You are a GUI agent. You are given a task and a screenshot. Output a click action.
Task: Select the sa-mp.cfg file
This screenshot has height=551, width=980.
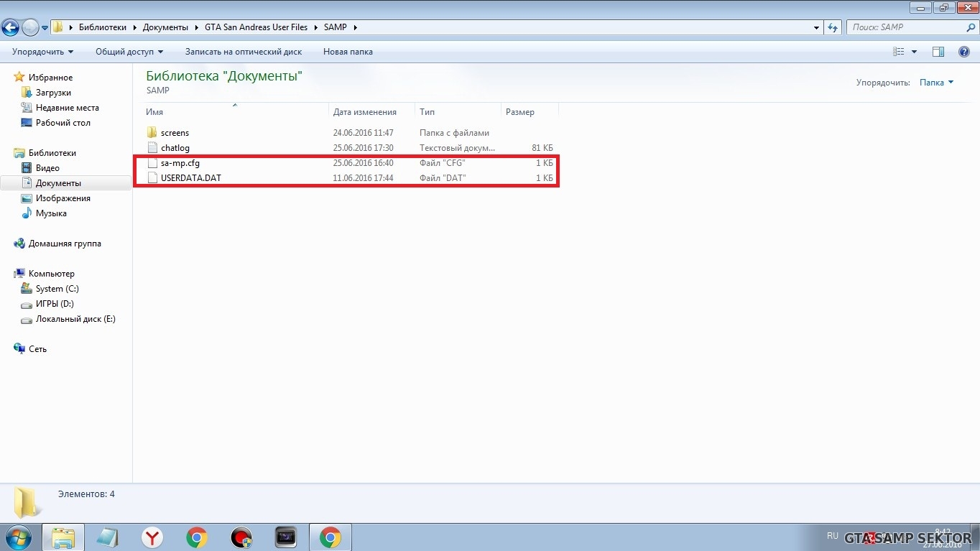pyautogui.click(x=180, y=163)
